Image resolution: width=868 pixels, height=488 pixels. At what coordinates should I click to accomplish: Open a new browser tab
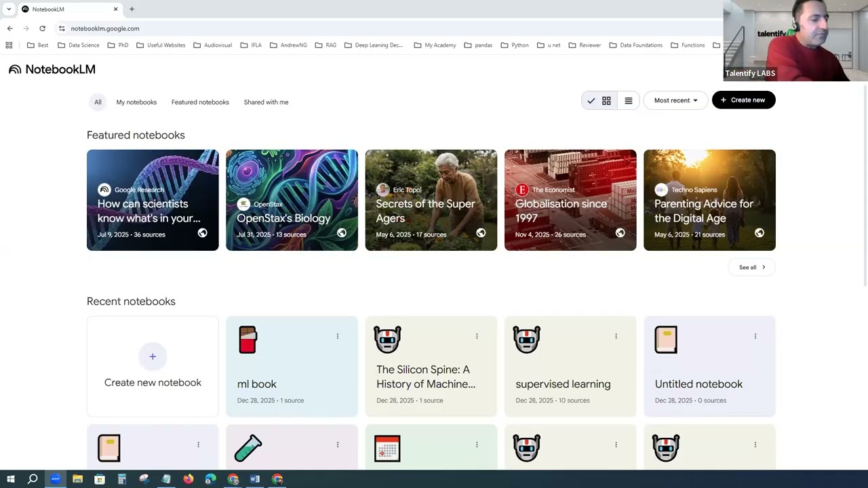pos(132,9)
